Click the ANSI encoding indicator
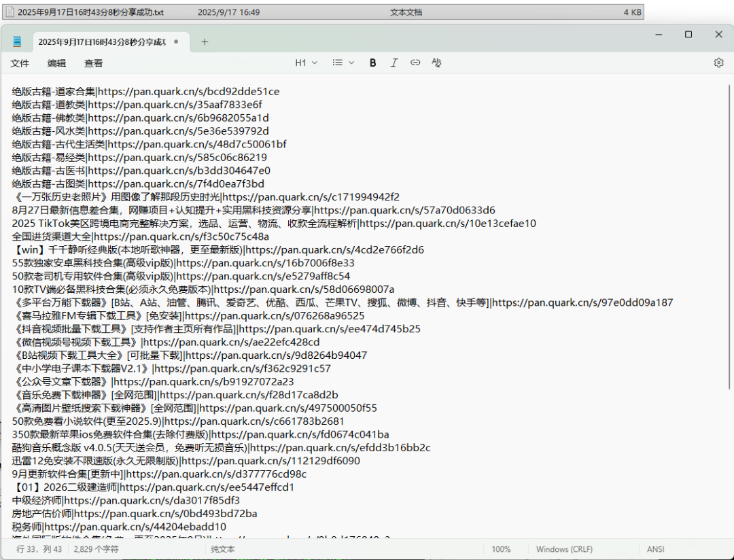The height and width of the screenshot is (560, 734). [x=656, y=549]
